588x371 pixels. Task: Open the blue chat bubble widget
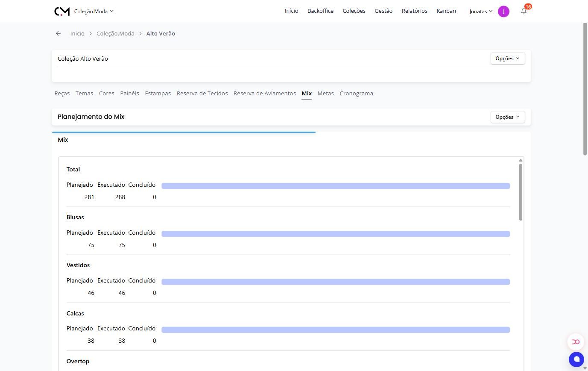tap(576, 359)
